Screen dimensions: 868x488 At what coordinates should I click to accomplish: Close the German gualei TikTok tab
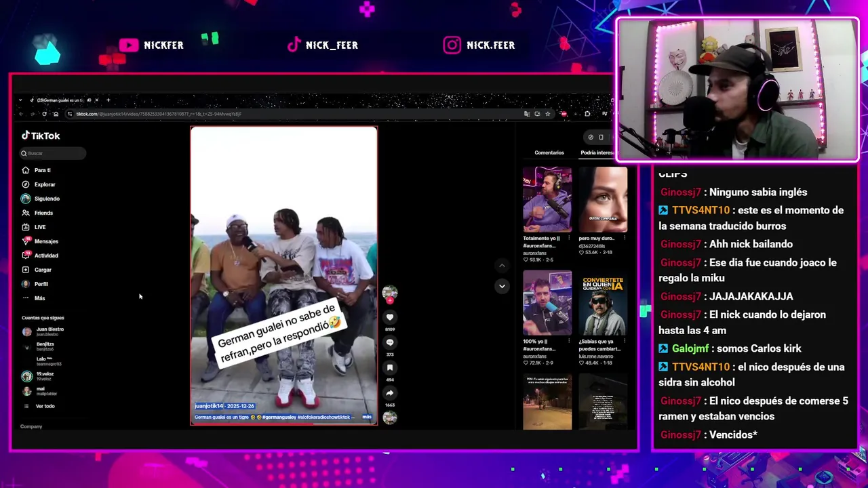[x=96, y=100]
